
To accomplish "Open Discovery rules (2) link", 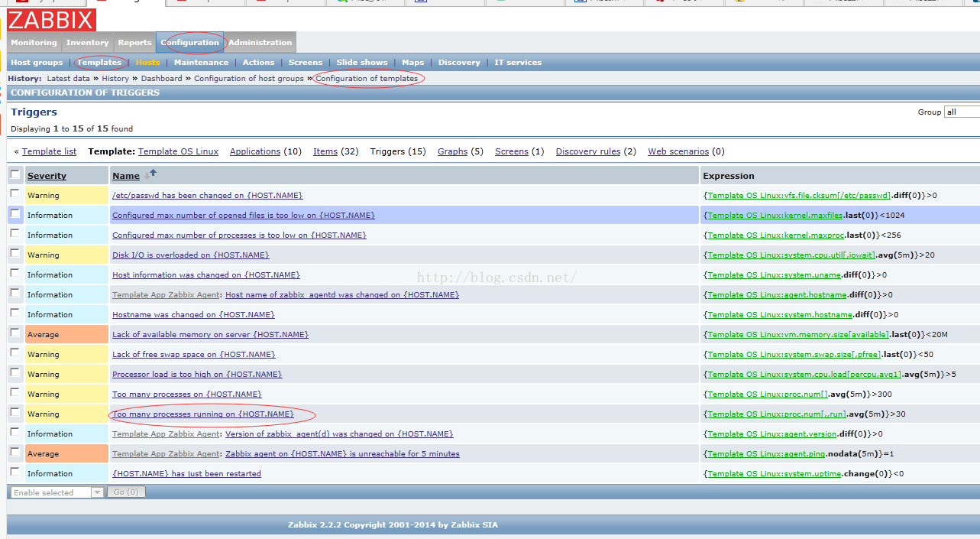I will tap(588, 151).
